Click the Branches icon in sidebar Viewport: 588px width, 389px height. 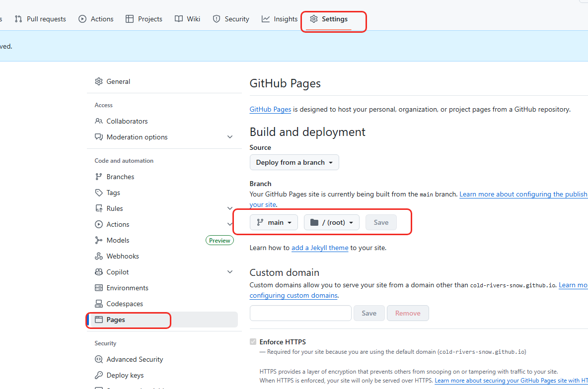pyautogui.click(x=98, y=177)
